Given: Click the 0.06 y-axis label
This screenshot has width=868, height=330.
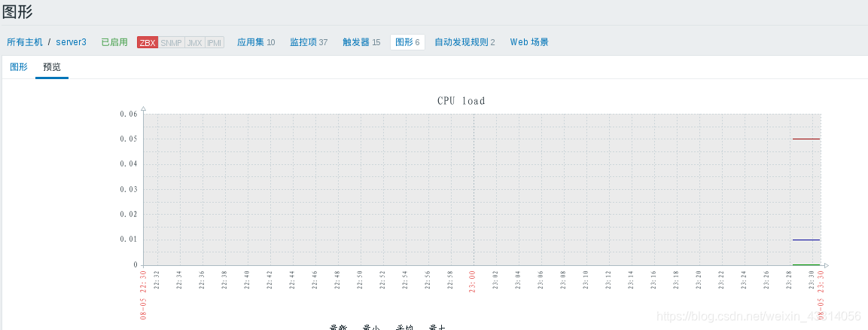Looking at the screenshot, I should (129, 114).
